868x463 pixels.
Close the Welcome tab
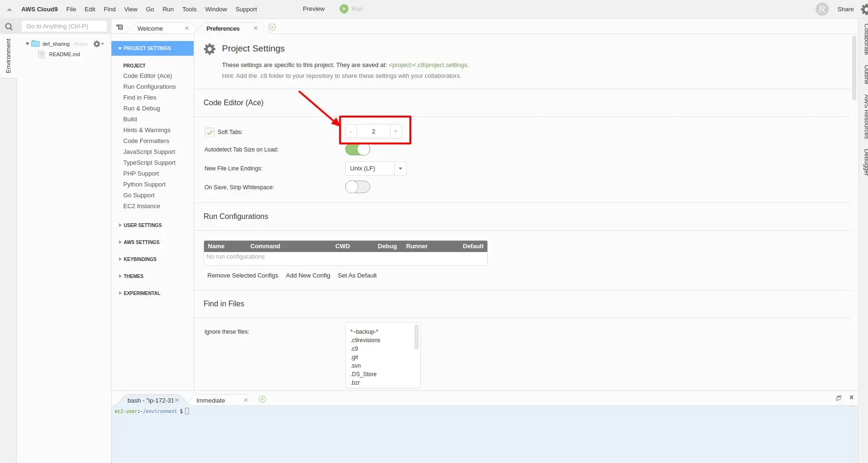coord(187,28)
